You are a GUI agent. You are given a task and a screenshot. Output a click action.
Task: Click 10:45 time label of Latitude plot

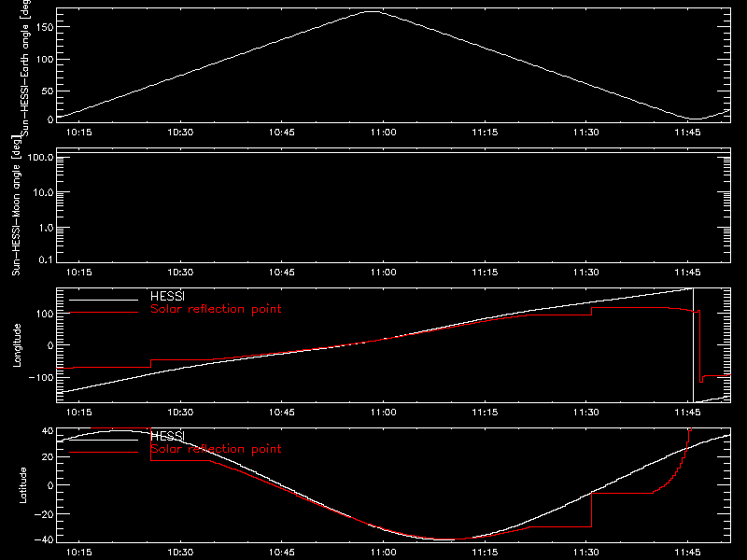(282, 553)
